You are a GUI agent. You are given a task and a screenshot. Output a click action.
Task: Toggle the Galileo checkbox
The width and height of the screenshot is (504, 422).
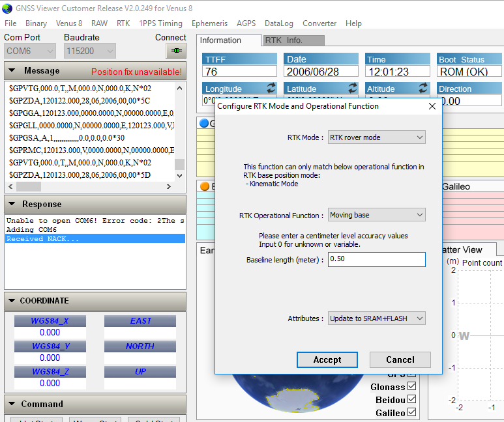click(x=411, y=412)
